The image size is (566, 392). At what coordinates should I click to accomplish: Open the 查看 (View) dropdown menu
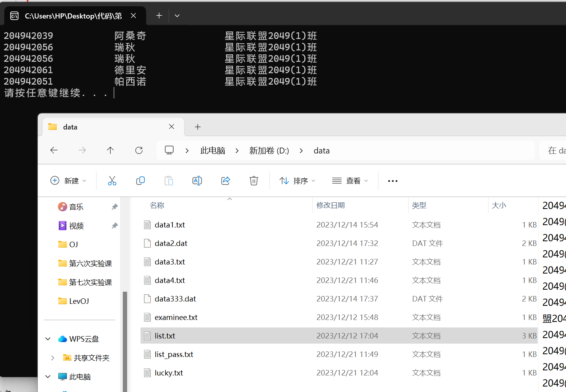350,181
